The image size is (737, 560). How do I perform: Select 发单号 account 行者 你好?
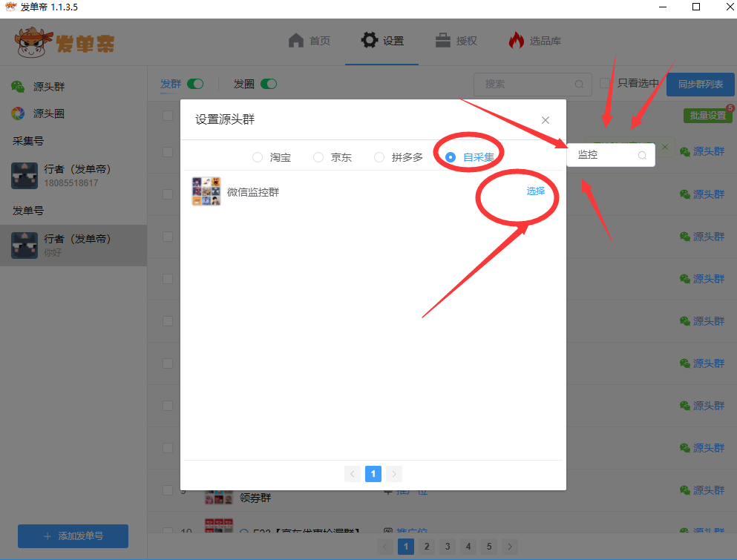73,246
